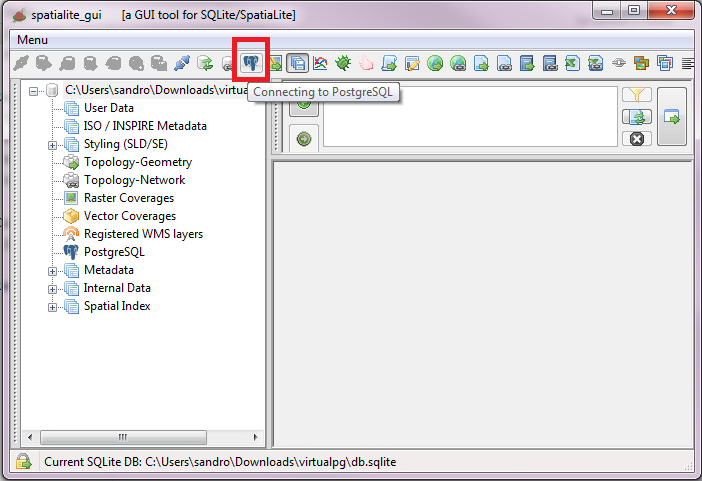This screenshot has height=481, width=702.
Task: Click the spatialite_gui title bar app icon
Action: pos(20,15)
